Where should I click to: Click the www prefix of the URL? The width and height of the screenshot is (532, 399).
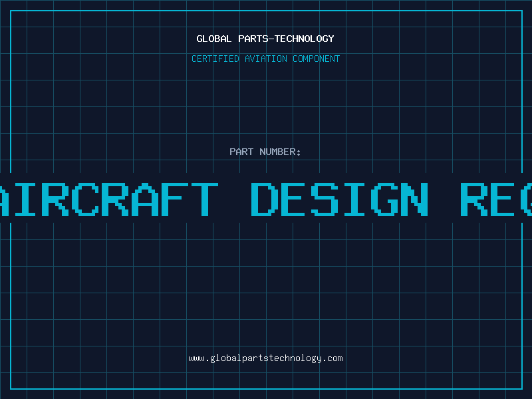pos(196,358)
